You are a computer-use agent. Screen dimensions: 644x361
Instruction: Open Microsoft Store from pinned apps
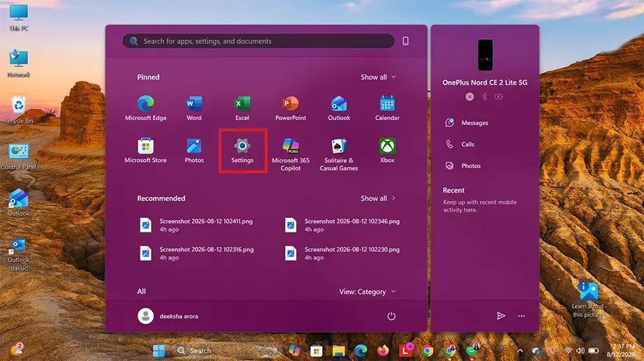pyautogui.click(x=145, y=150)
